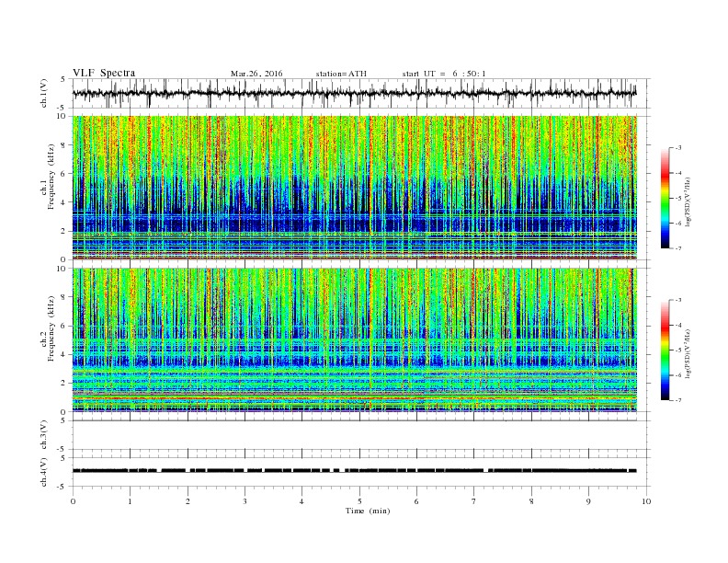Select the "start UT = 6:50:1" text
728x563 pixels.
(x=444, y=74)
